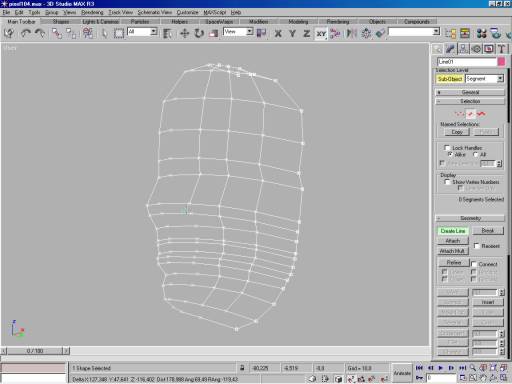
Task: Enable the Connect checkbox
Action: point(474,264)
